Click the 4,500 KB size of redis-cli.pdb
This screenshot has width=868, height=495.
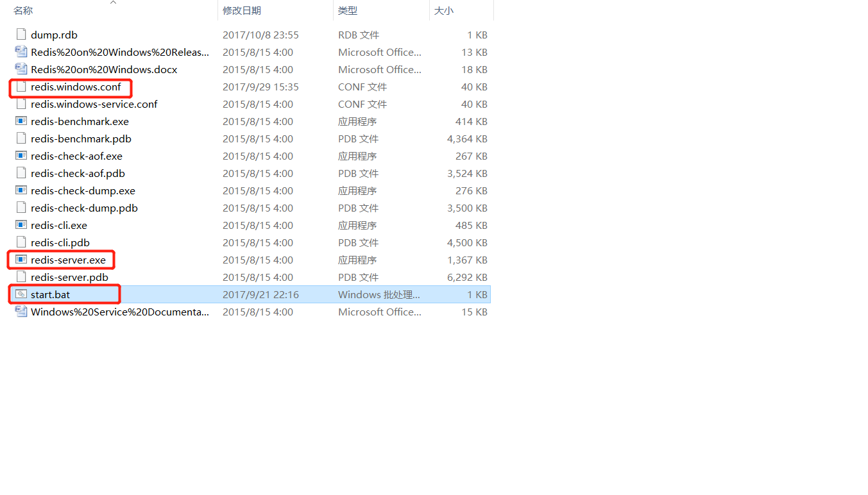tap(467, 242)
